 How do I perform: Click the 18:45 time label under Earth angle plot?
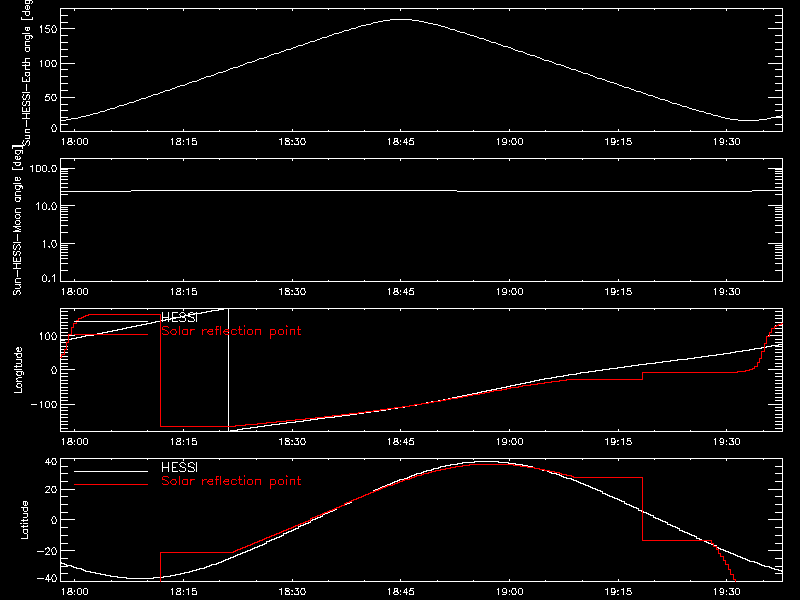click(401, 142)
